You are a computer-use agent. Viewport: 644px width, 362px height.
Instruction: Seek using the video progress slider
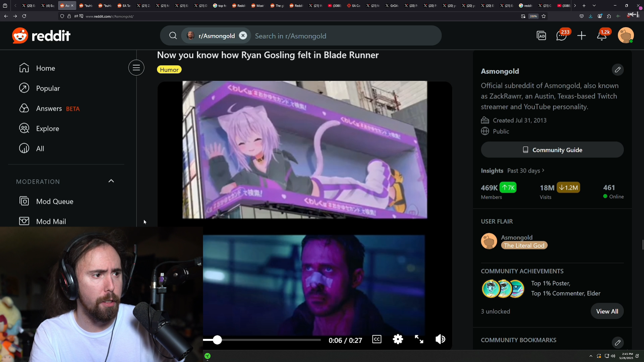(x=217, y=340)
